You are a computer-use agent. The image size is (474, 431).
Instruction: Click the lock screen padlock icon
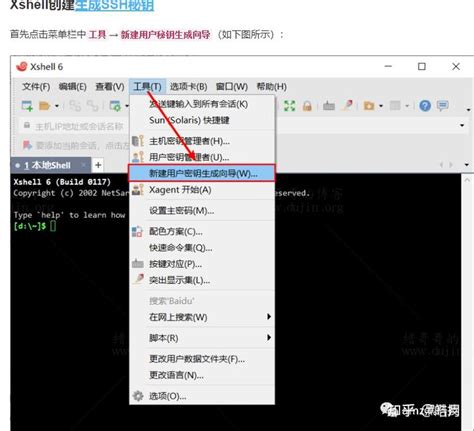tap(307, 106)
